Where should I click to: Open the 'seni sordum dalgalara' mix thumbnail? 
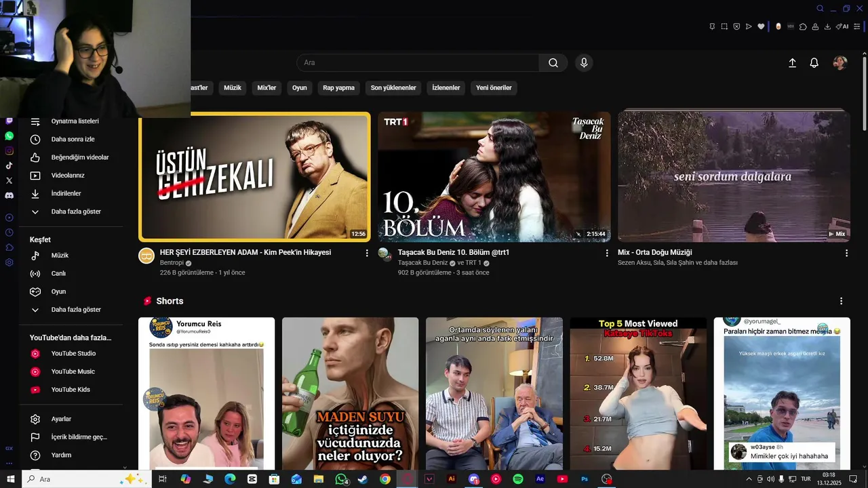(734, 177)
